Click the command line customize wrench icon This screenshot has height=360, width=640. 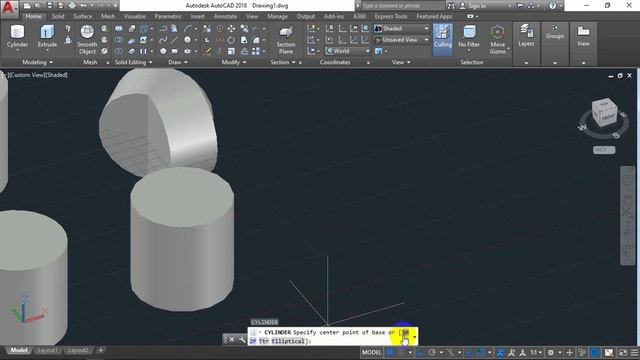pyautogui.click(x=242, y=340)
